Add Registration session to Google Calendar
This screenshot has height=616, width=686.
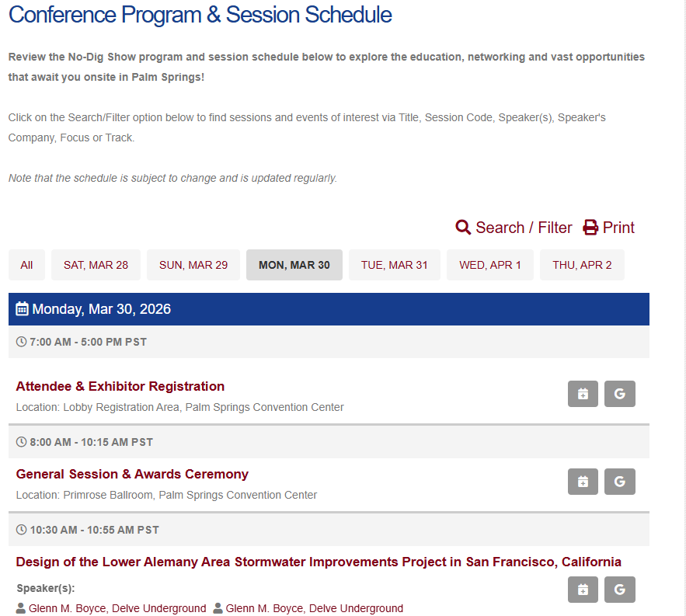[619, 394]
